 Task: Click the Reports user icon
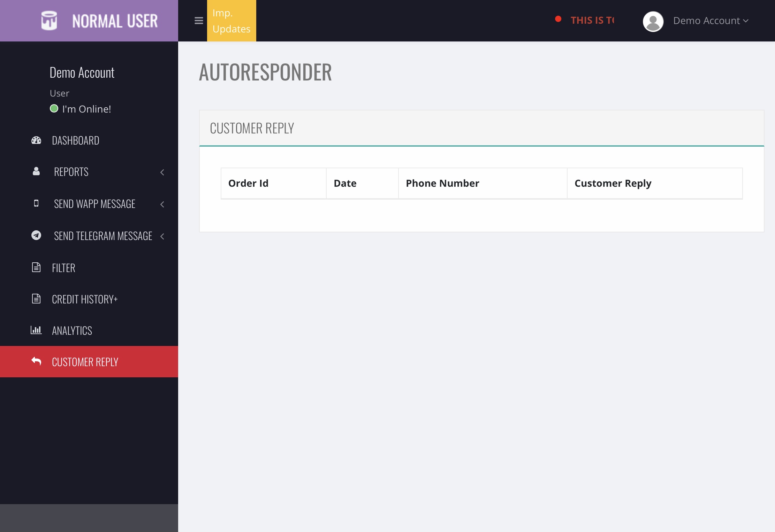[36, 171]
